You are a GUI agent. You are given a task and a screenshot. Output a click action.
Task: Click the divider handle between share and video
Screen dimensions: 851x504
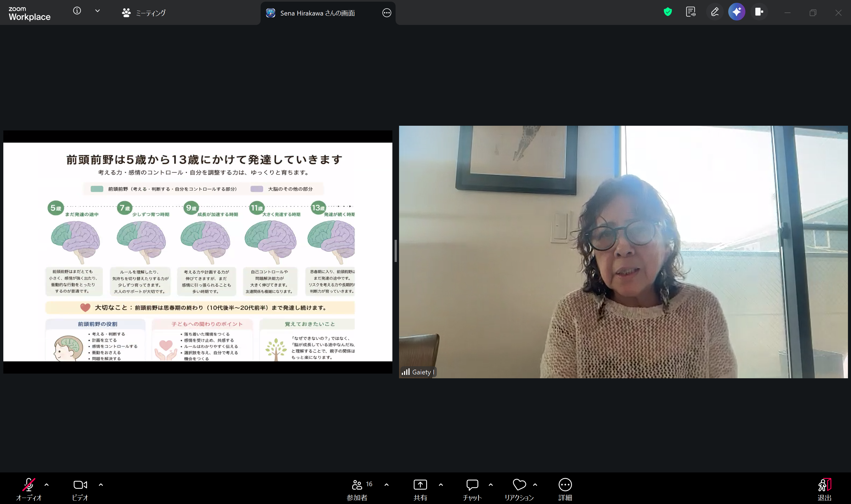pyautogui.click(x=396, y=251)
